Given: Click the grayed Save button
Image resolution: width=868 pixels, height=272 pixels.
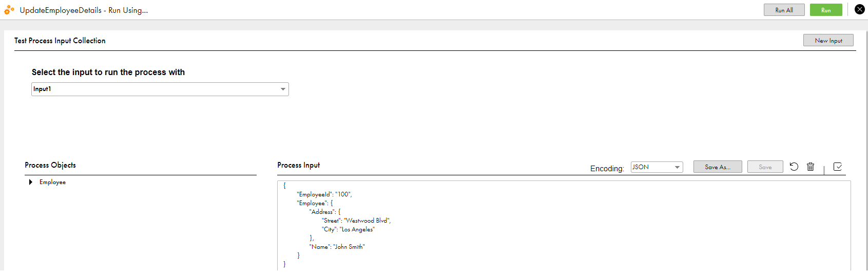Looking at the screenshot, I should (765, 167).
